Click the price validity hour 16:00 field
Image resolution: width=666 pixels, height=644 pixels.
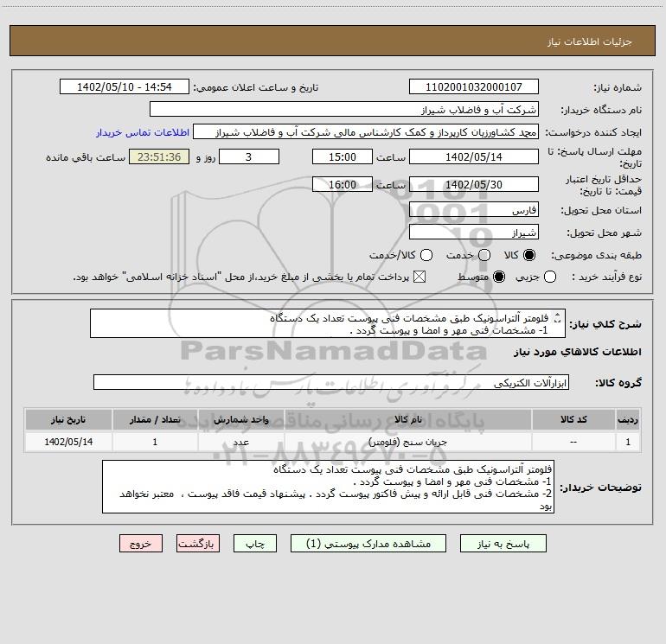pos(343,184)
